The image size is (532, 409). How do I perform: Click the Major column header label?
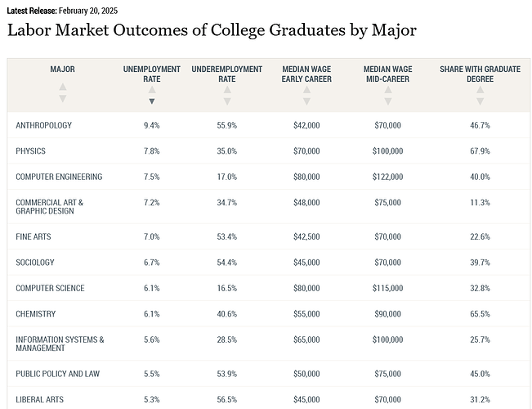[x=62, y=70]
